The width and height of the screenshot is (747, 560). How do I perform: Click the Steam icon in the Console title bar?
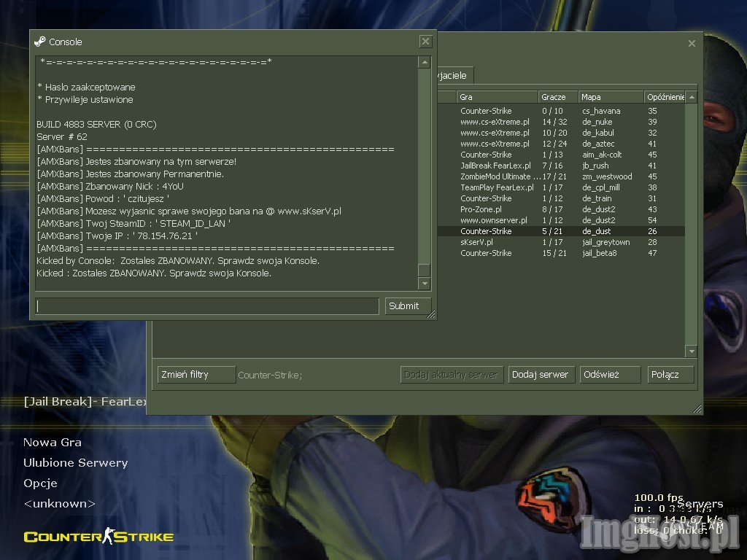click(x=40, y=42)
